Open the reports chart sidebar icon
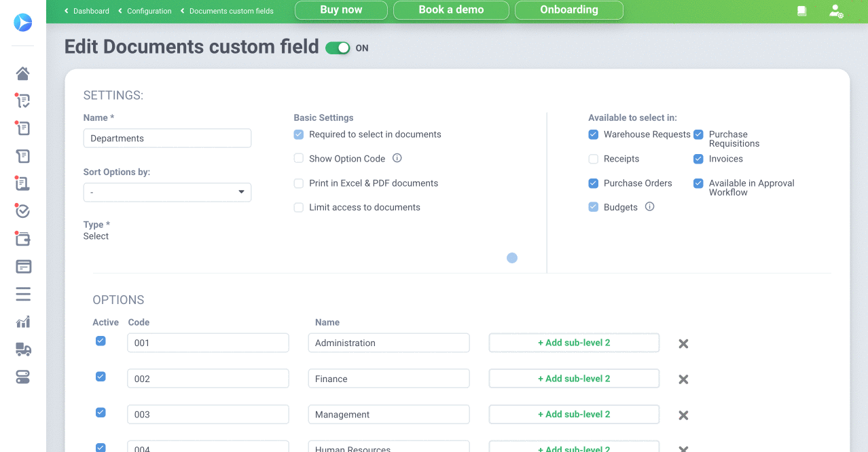 click(x=23, y=322)
